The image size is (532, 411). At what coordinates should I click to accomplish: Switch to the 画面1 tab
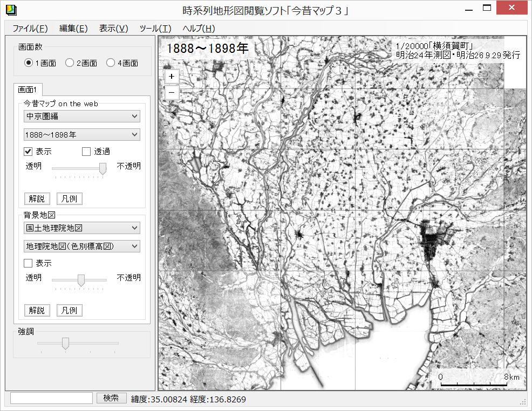pos(27,90)
